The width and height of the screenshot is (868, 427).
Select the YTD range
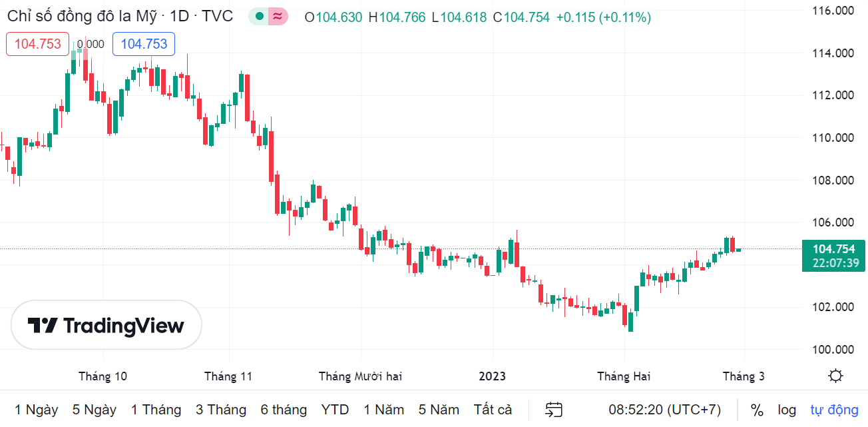pyautogui.click(x=335, y=409)
